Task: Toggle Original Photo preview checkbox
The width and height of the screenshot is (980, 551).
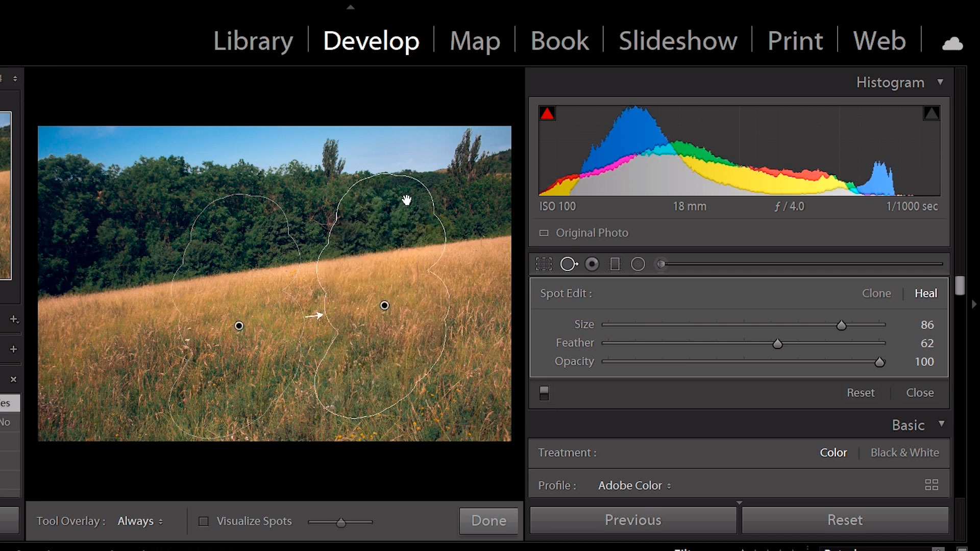Action: tap(544, 233)
